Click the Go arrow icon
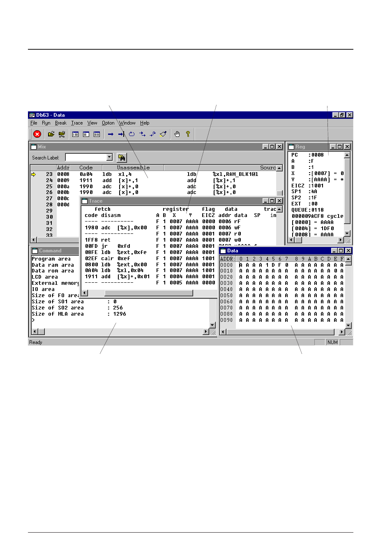 click(x=111, y=134)
